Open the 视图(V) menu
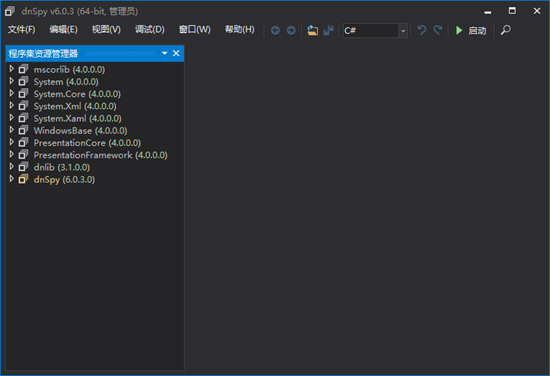Image resolution: width=550 pixels, height=376 pixels. (106, 29)
